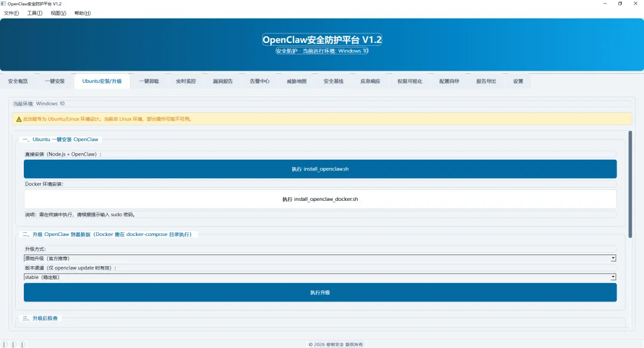Open the 帮助(H) menu
The height and width of the screenshot is (348, 644).
pyautogui.click(x=82, y=13)
